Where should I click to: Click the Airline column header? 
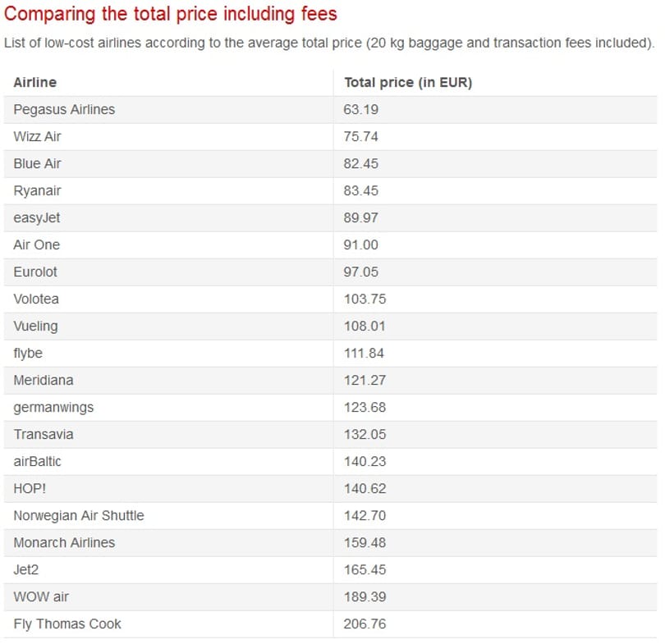[x=34, y=82]
